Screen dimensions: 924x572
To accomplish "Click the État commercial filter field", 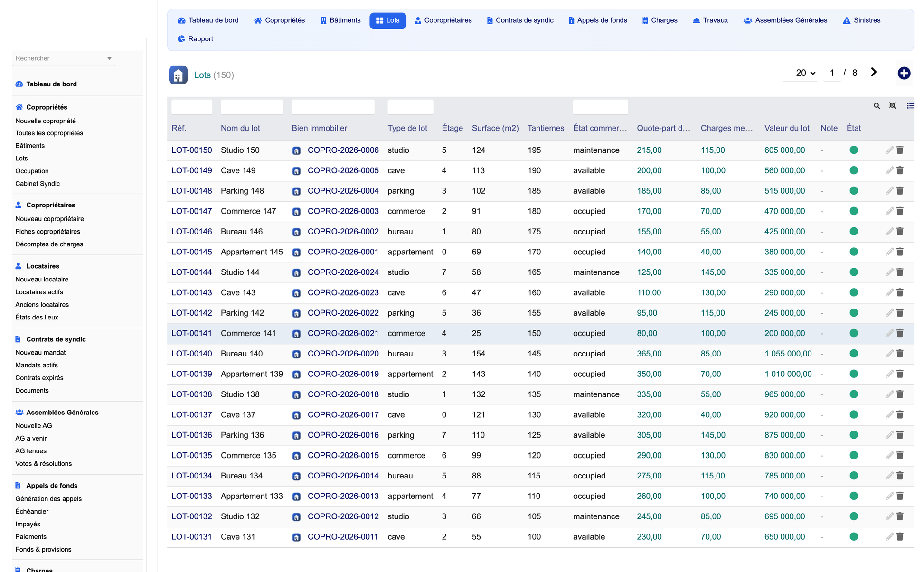I will tap(601, 107).
